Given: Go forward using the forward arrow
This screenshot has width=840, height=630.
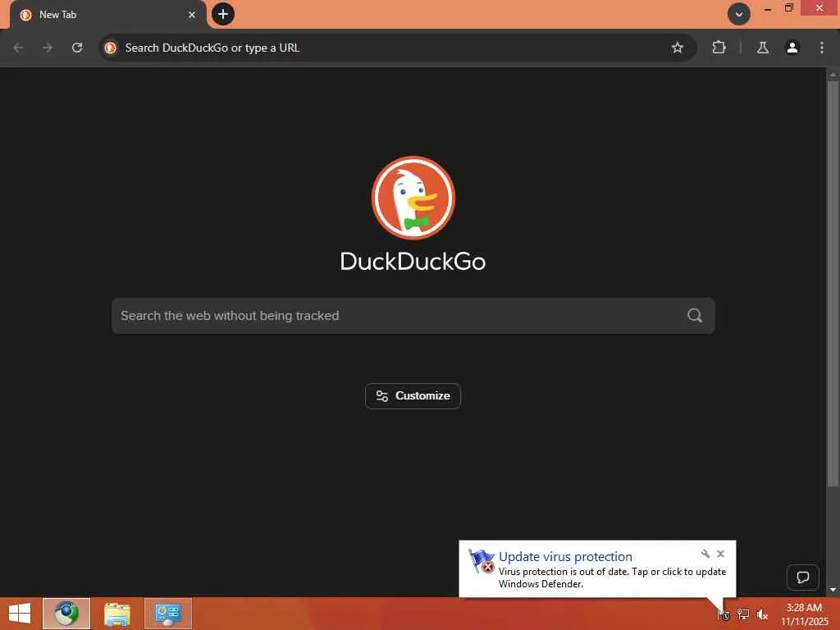Looking at the screenshot, I should (x=48, y=48).
